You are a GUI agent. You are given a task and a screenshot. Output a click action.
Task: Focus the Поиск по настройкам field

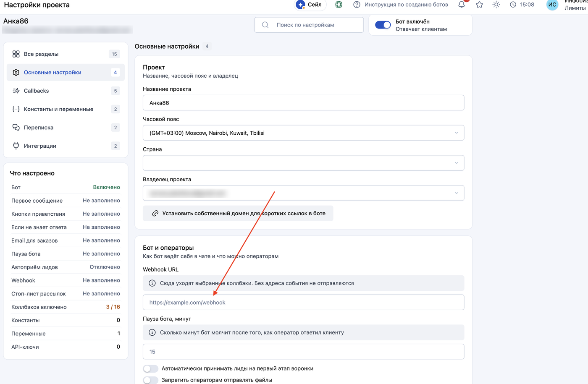click(x=309, y=25)
